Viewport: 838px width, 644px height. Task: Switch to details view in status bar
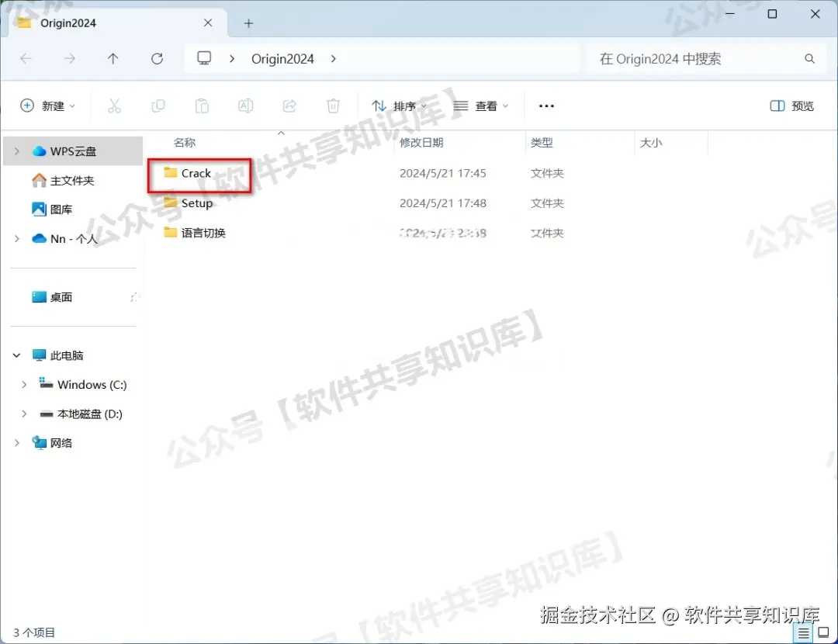pyautogui.click(x=803, y=633)
